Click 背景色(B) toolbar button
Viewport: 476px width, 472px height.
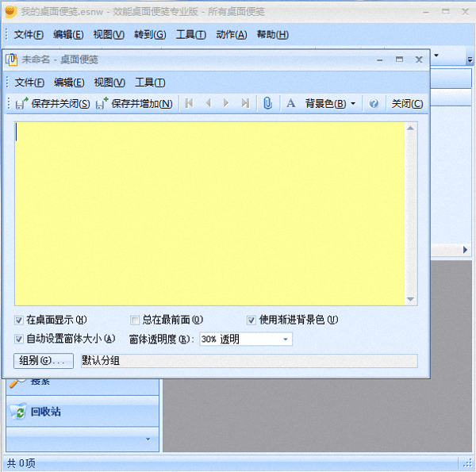click(325, 104)
